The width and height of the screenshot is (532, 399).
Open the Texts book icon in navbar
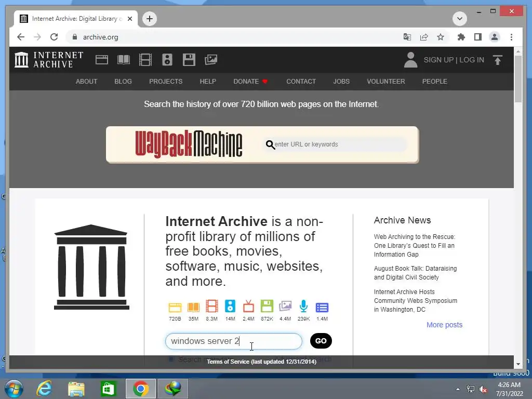pyautogui.click(x=124, y=60)
